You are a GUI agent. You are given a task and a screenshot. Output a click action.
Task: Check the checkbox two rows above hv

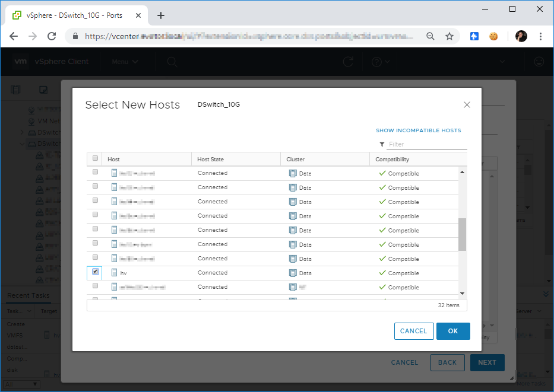[95, 243]
